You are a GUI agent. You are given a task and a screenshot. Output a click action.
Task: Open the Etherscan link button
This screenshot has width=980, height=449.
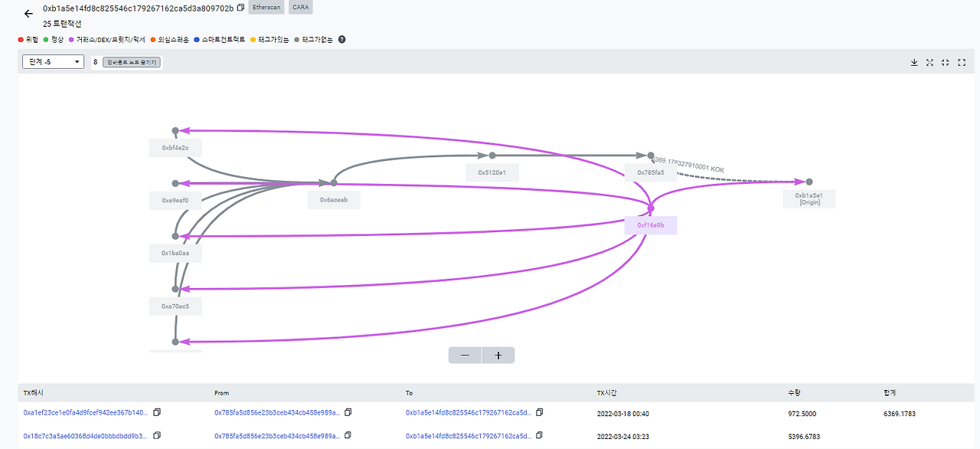267,8
